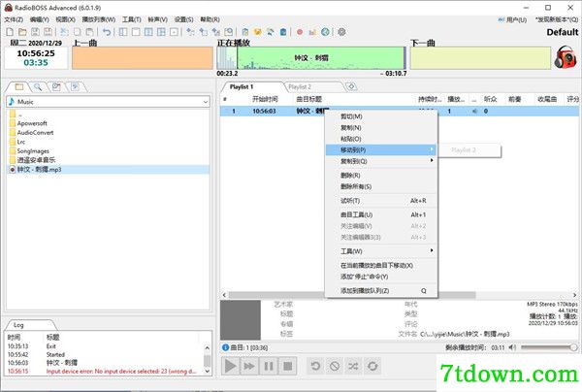Open a playlist with the folder toolbar icon
Screen dimensions: 582x392
[22, 32]
